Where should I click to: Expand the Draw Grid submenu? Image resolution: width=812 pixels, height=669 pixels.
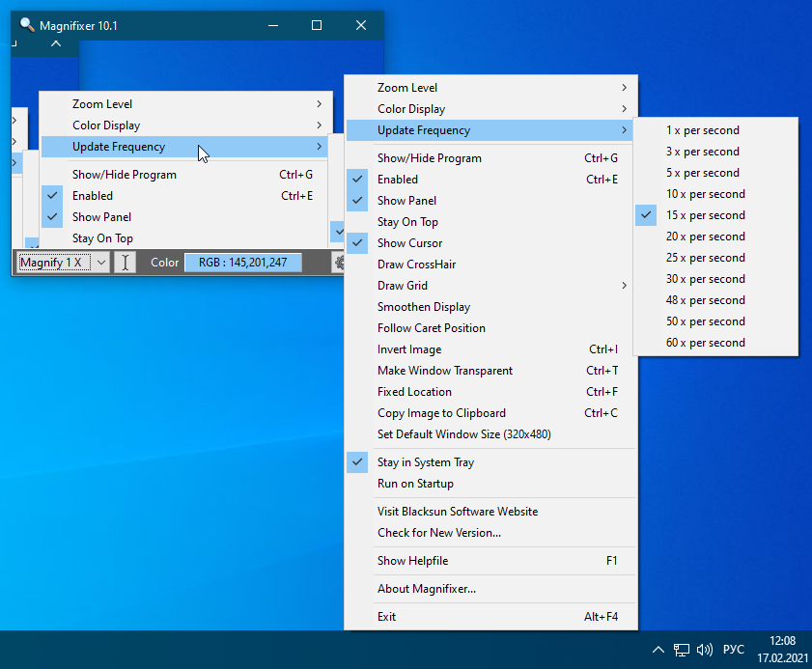point(490,286)
